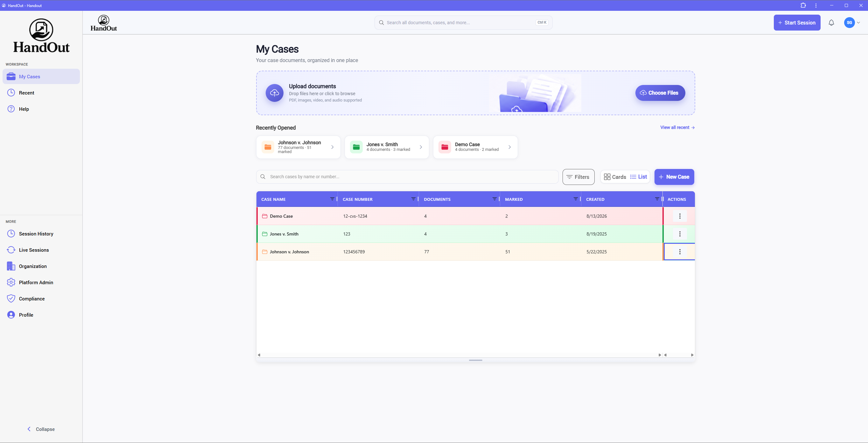Open the Recent sidebar item
Image resolution: width=868 pixels, height=443 pixels.
pyautogui.click(x=41, y=93)
